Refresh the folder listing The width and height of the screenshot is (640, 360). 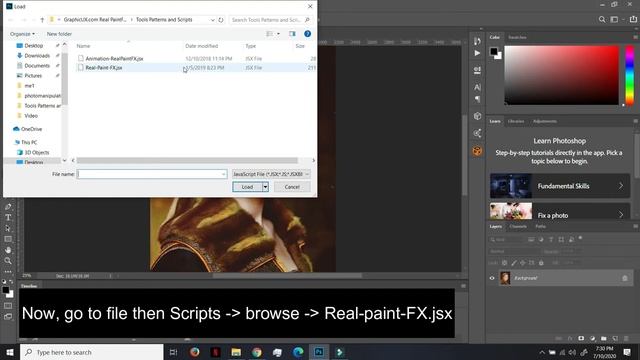[x=221, y=20]
